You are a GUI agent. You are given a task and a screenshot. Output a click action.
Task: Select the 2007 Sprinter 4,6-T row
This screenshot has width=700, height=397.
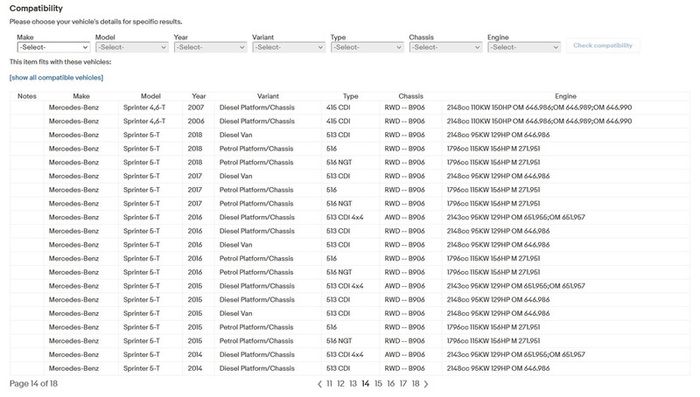(x=350, y=108)
